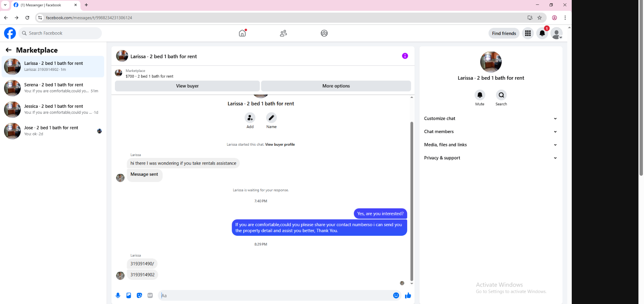Expand Privacy & support section
This screenshot has height=304, width=644.
[491, 158]
